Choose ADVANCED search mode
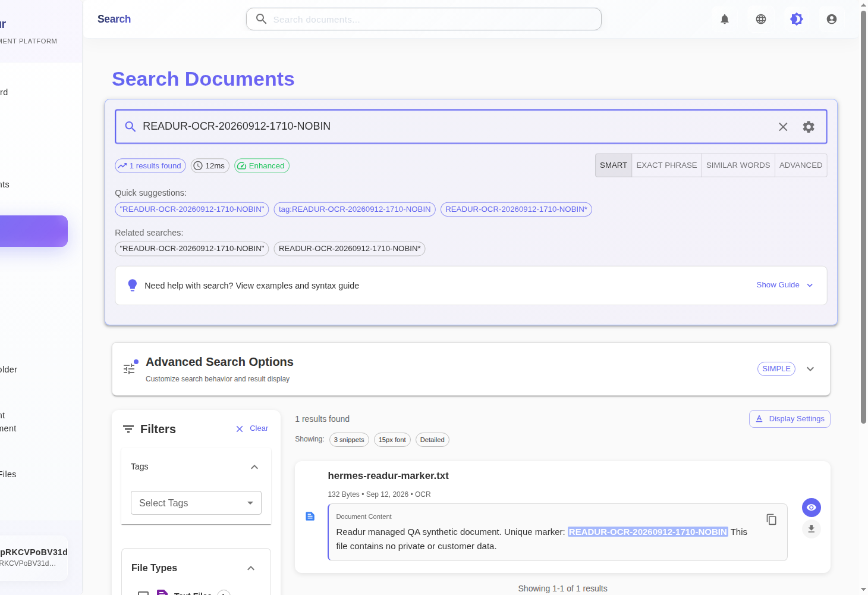This screenshot has width=868, height=595. 801,165
